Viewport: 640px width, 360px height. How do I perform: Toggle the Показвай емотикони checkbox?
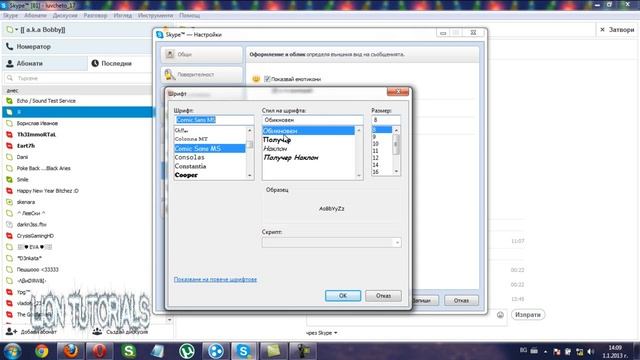[267, 79]
